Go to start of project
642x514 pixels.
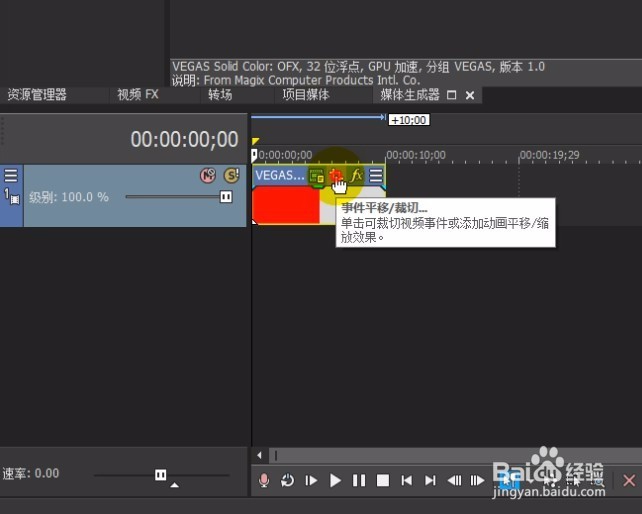point(407,480)
